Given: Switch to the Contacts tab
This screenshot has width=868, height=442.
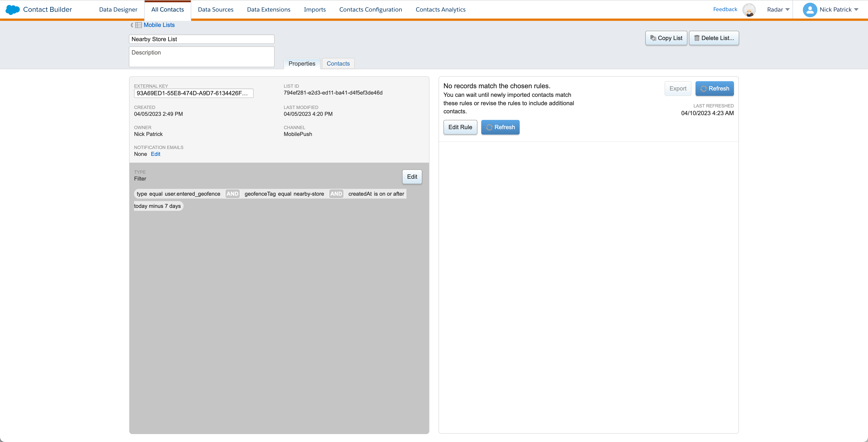Looking at the screenshot, I should [x=338, y=63].
